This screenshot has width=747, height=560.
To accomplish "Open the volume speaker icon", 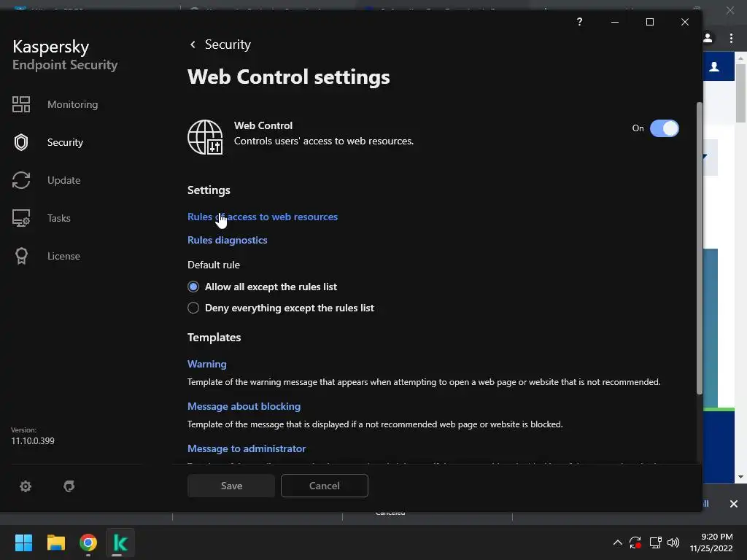I will point(673,542).
